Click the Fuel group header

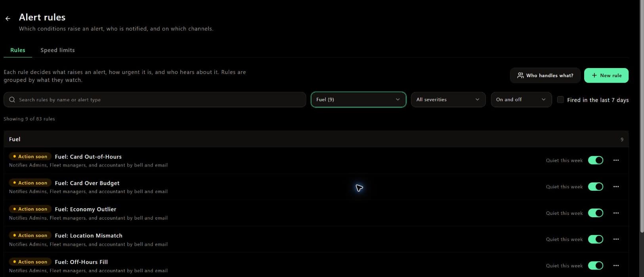coord(316,139)
